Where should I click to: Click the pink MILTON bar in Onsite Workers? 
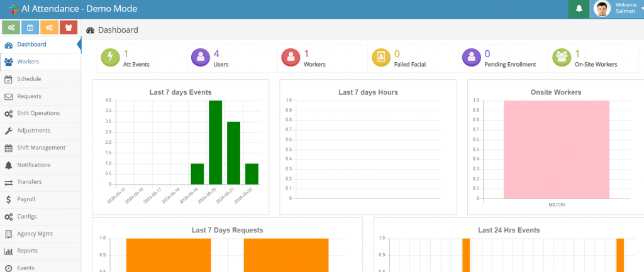(x=556, y=150)
